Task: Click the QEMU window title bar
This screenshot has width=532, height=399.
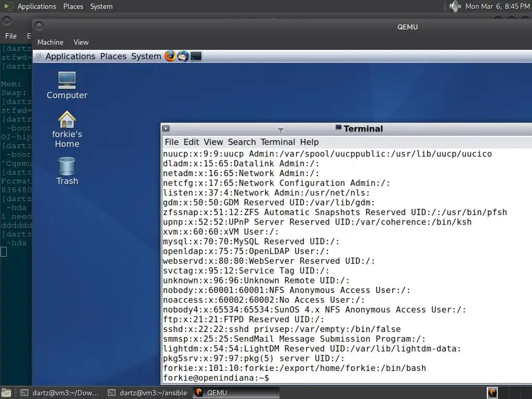Action: coord(282,27)
